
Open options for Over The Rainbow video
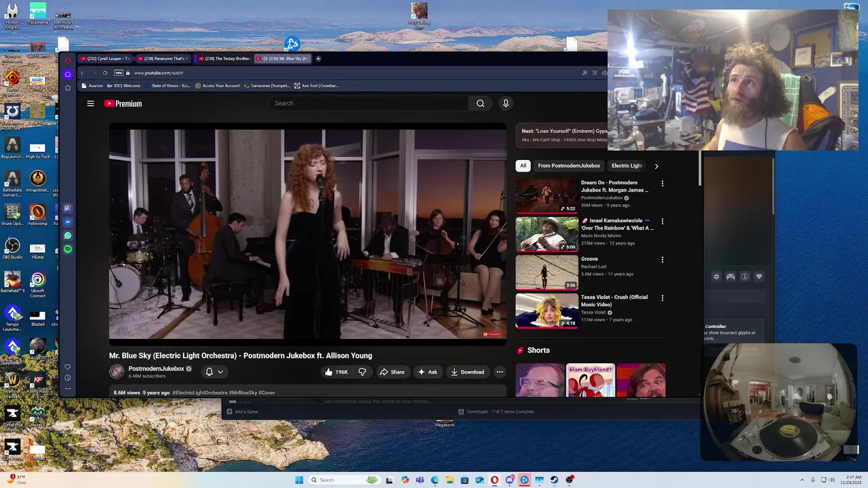(663, 222)
